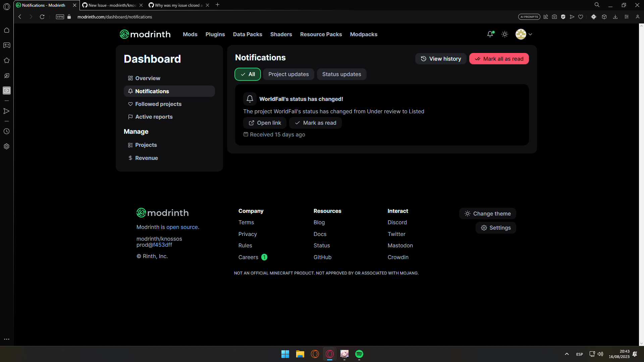Click the Modrinth logo

tap(145, 34)
